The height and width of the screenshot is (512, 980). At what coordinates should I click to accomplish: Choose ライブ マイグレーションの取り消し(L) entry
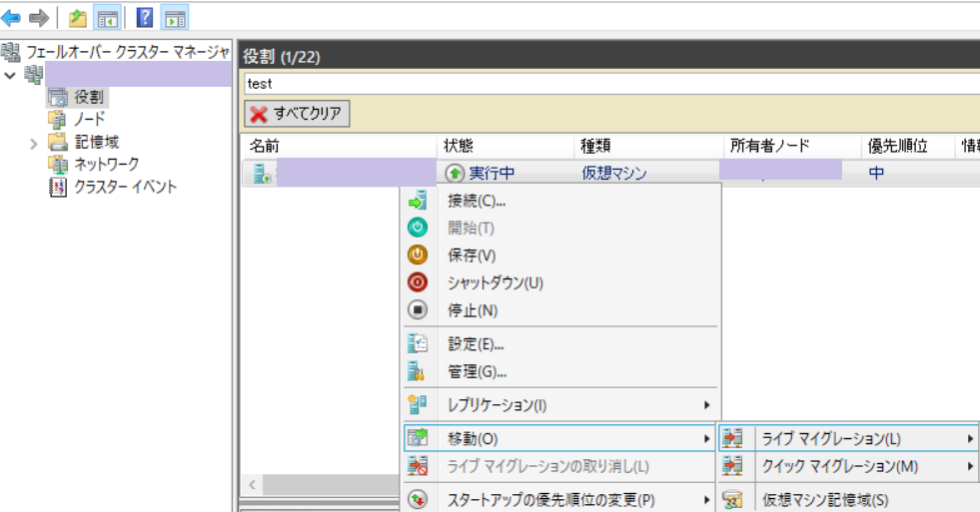560,466
